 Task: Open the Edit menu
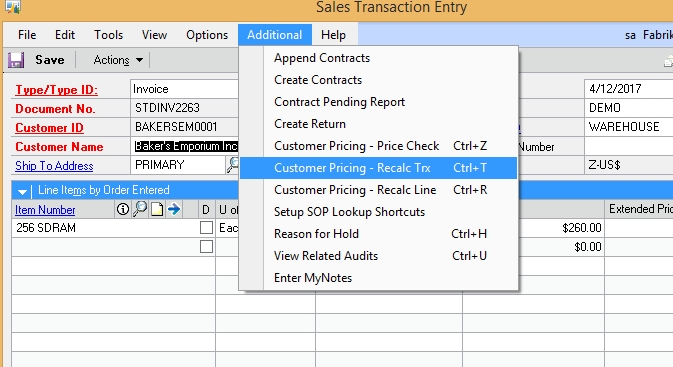65,35
